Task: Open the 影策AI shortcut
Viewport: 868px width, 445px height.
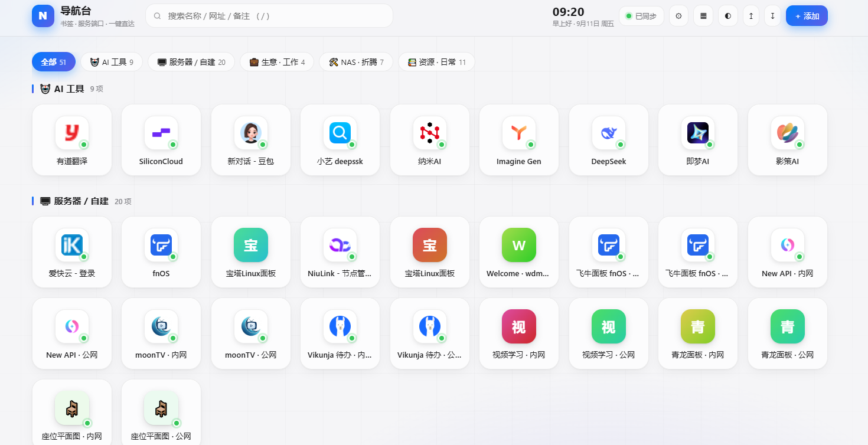Action: (788, 140)
